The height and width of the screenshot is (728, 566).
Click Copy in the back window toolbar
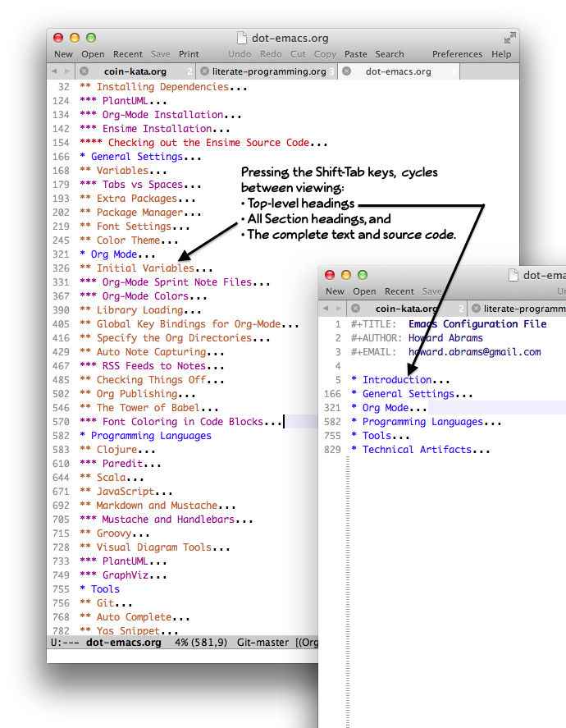pos(325,54)
